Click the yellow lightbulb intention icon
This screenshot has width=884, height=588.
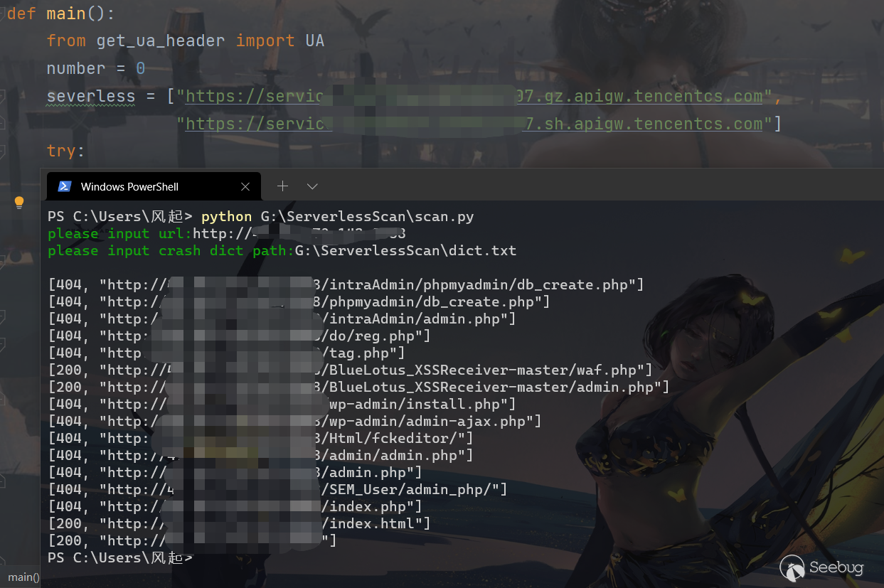[19, 203]
